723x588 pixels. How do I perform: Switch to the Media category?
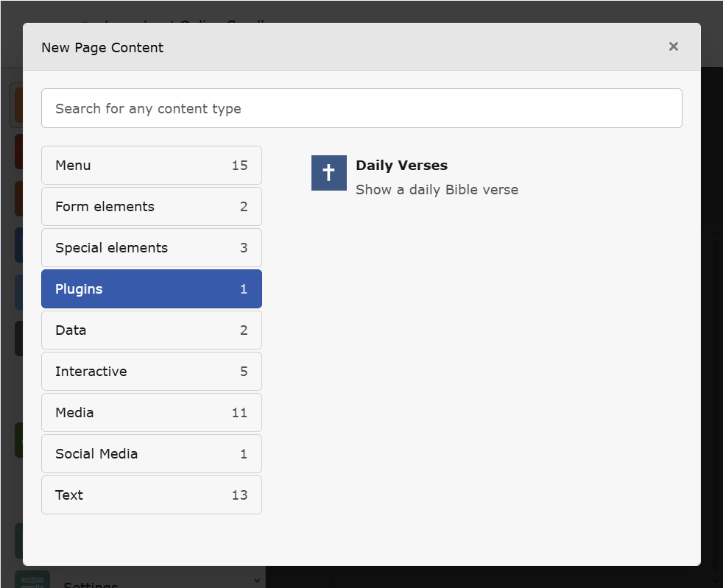coord(151,413)
